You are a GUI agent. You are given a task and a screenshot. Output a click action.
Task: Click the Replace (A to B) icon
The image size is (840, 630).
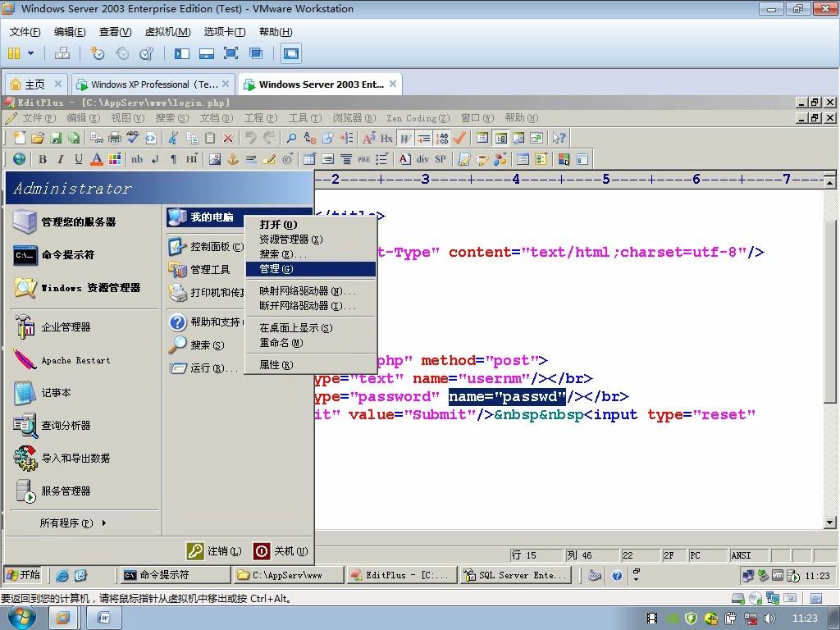(x=309, y=138)
